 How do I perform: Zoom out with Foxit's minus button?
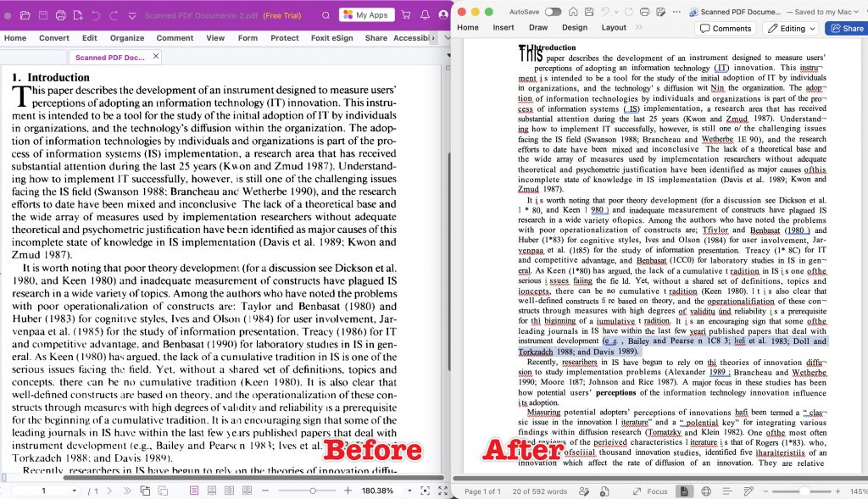pos(265,491)
